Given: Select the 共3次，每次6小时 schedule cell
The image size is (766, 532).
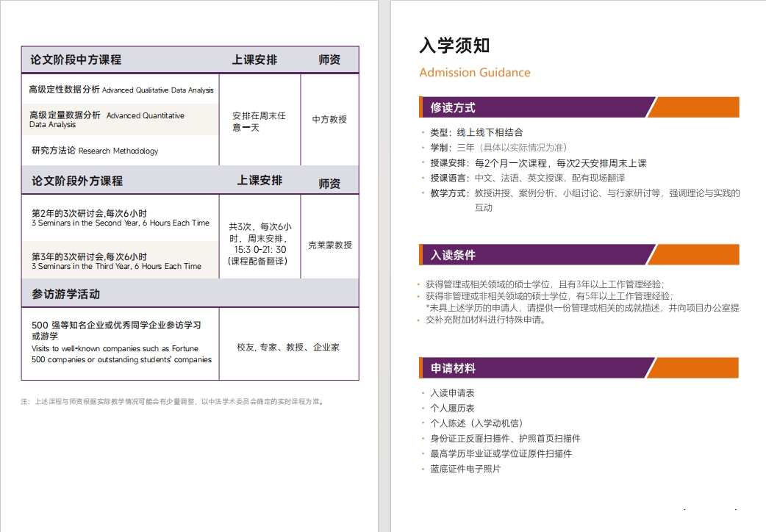Looking at the screenshot, I should pyautogui.click(x=260, y=244).
